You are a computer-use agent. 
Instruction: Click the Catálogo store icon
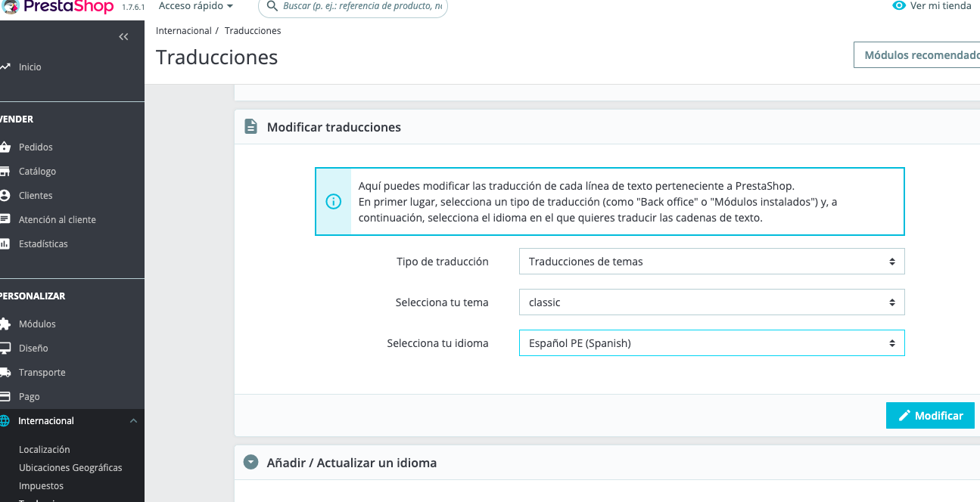pyautogui.click(x=5, y=172)
